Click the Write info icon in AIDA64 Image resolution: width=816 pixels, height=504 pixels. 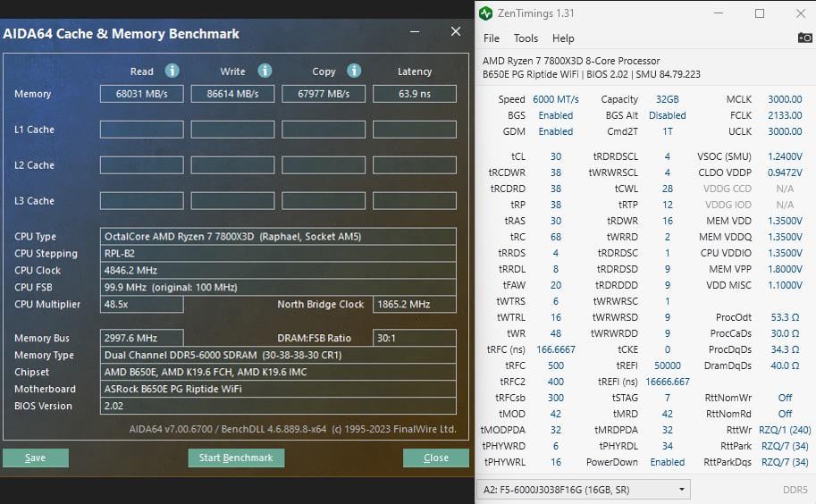(265, 71)
